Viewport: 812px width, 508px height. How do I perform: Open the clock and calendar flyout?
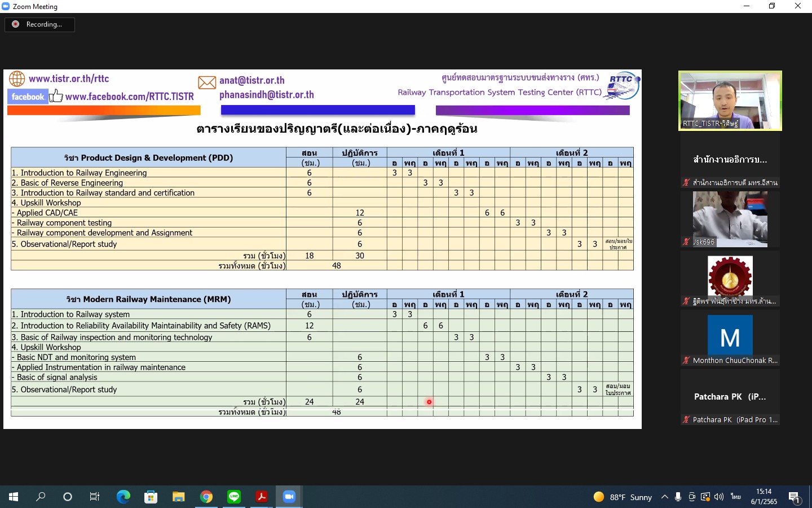pyautogui.click(x=764, y=497)
